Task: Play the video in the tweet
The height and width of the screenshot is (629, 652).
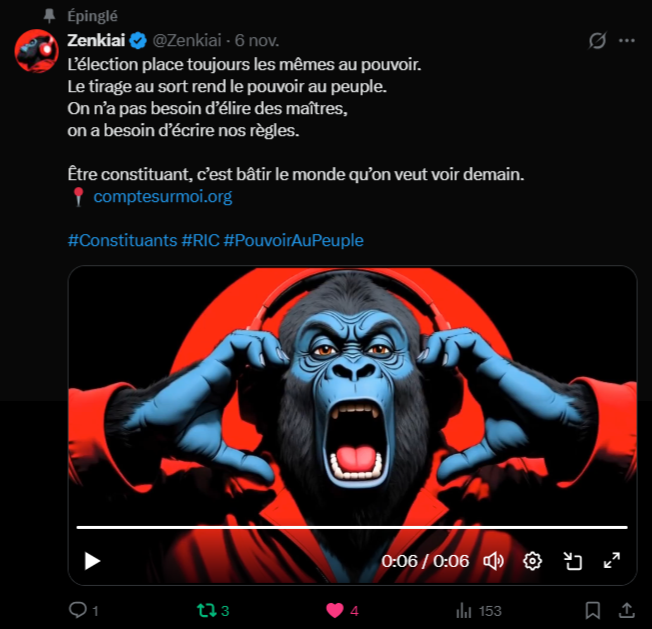Action: (92, 561)
